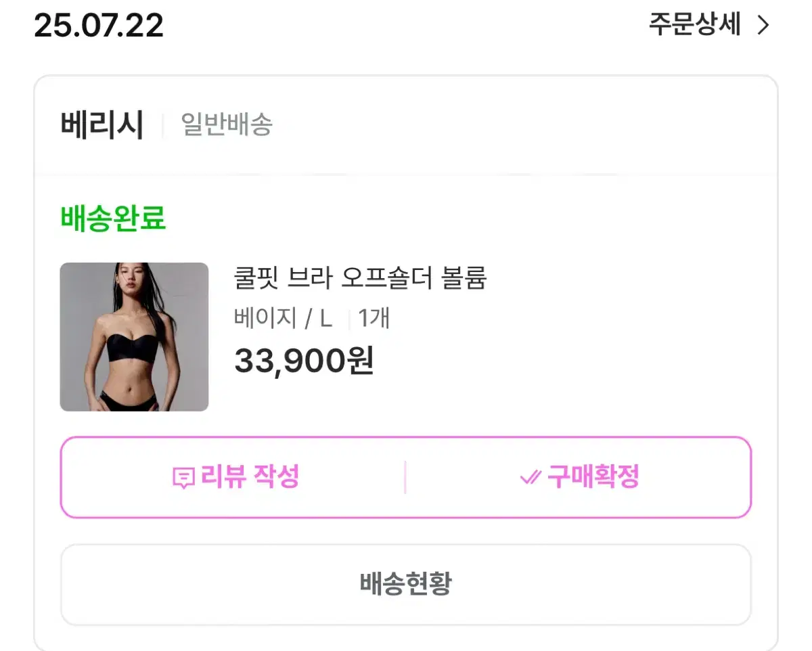Select the 리뷰 작성 button label

point(250,478)
